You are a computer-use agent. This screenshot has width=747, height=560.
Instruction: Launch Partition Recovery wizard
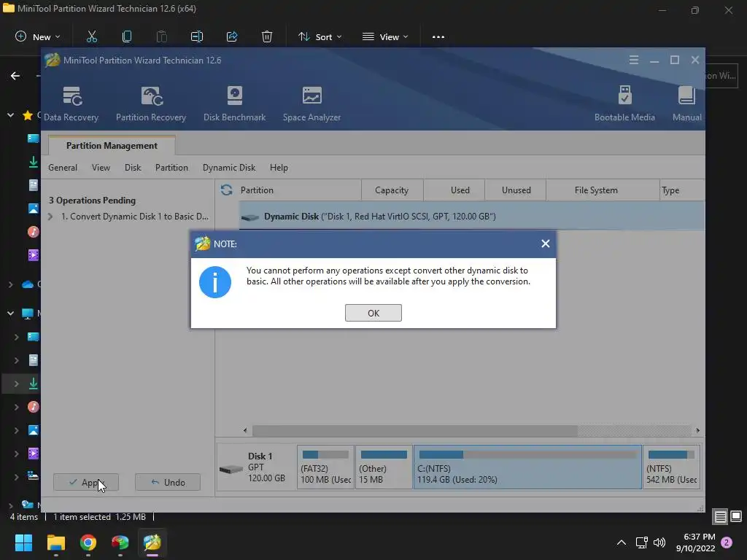point(151,104)
